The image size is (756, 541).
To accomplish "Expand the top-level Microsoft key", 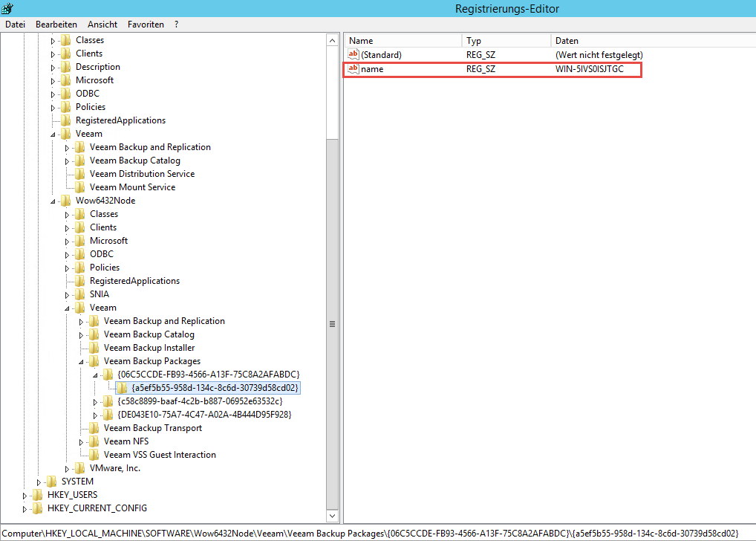I will [x=53, y=81].
